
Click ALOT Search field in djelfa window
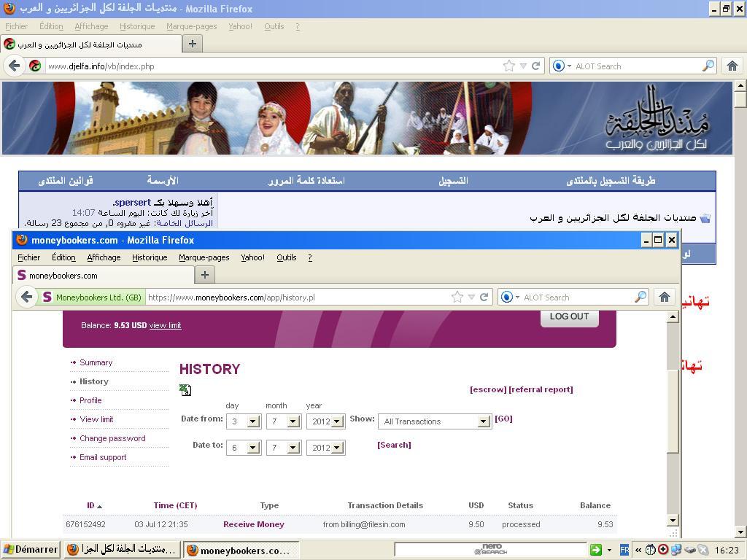[637, 66]
